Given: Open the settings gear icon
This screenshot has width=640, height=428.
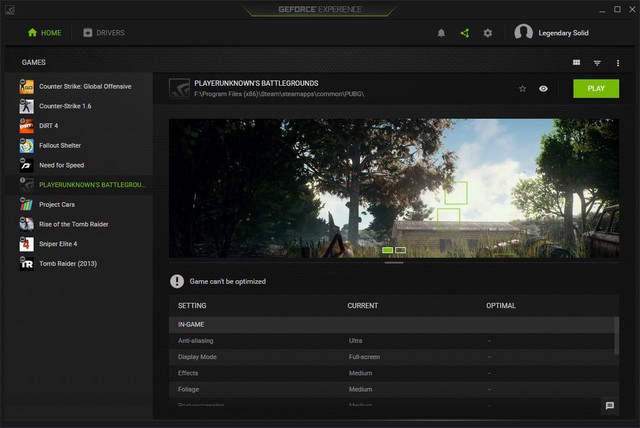Looking at the screenshot, I should point(488,33).
